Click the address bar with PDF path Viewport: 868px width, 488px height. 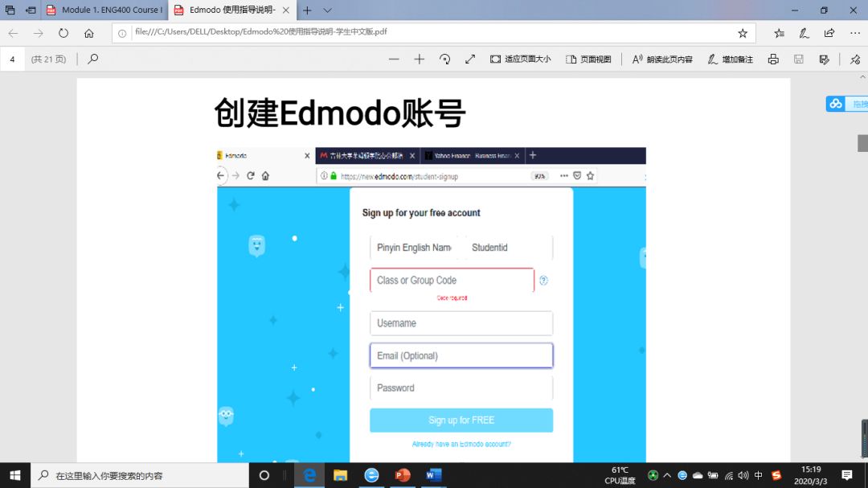[x=432, y=32]
